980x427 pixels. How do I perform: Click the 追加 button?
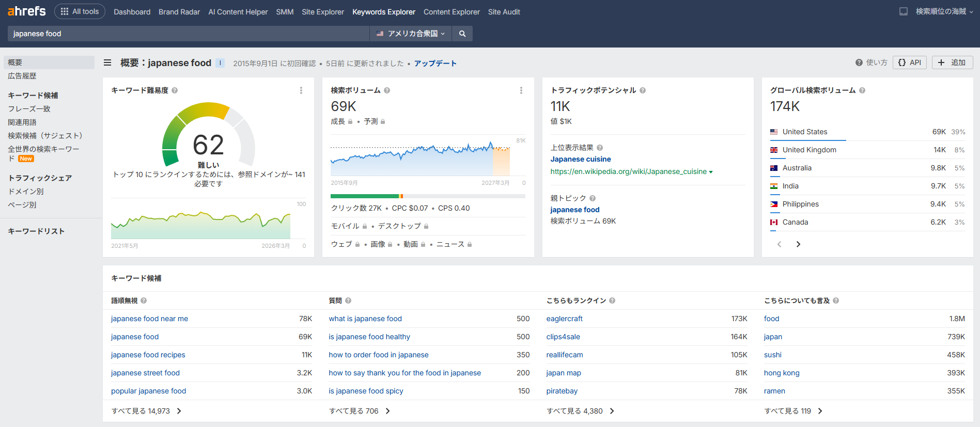(x=952, y=62)
